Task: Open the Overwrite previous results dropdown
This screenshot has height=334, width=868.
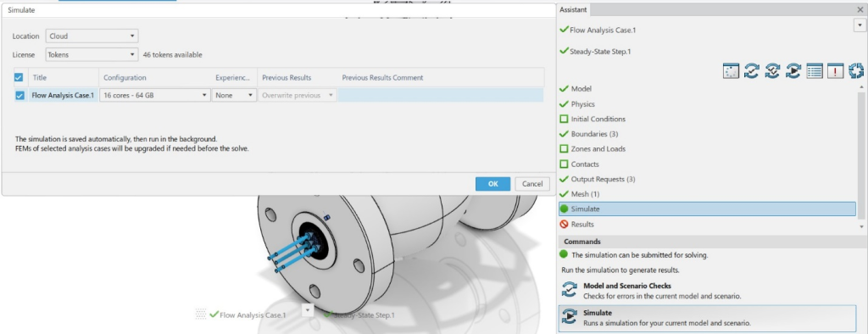Action: coord(298,95)
